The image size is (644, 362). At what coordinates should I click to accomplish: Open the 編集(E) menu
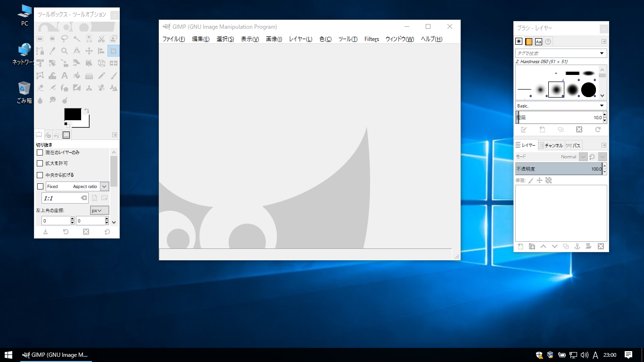point(201,39)
